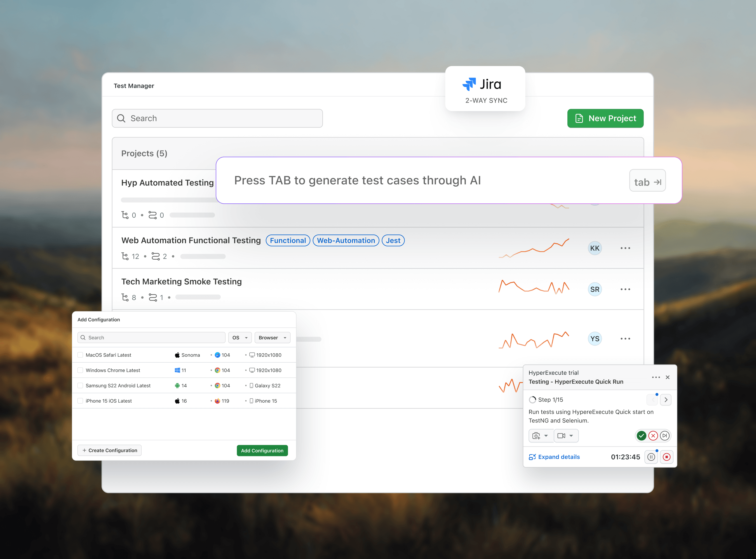Screen dimensions: 756x559
Task: Click the Tech Marketing Smoke Testing trend chart
Action: pos(534,287)
